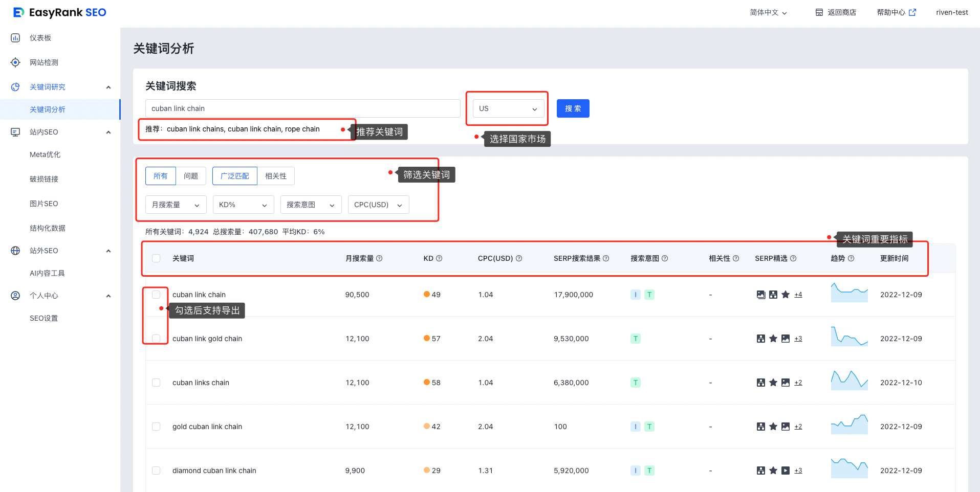Select the 广泛匹配 match tab
The image size is (980, 492).
[x=235, y=176]
